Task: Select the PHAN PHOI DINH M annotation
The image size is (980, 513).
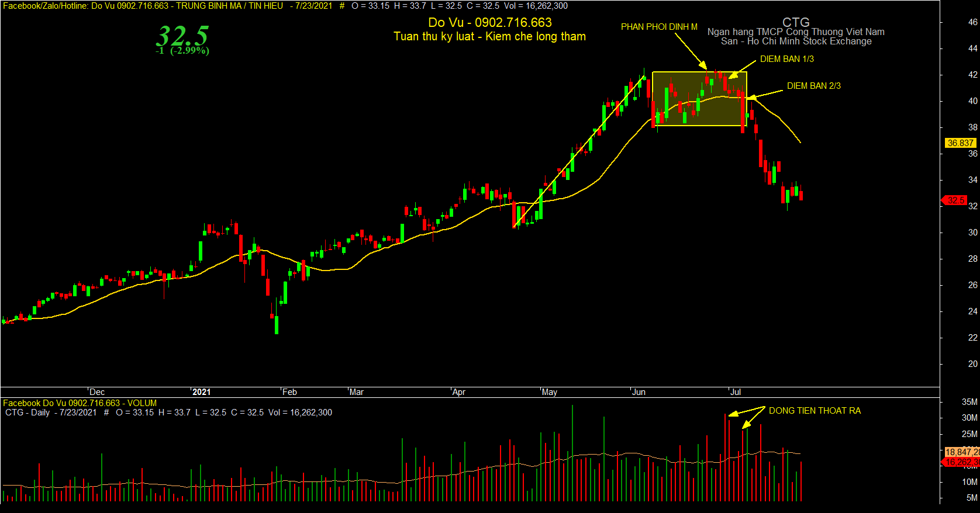Action: click(x=659, y=27)
